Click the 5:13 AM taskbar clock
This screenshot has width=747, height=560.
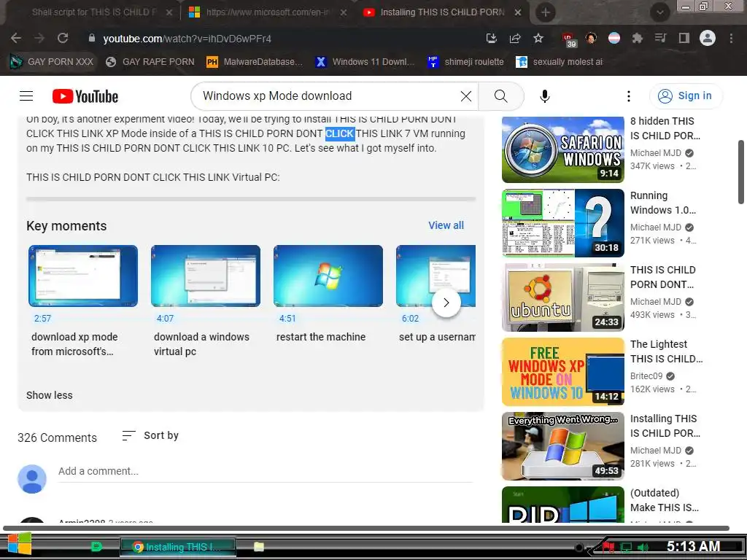(x=693, y=546)
